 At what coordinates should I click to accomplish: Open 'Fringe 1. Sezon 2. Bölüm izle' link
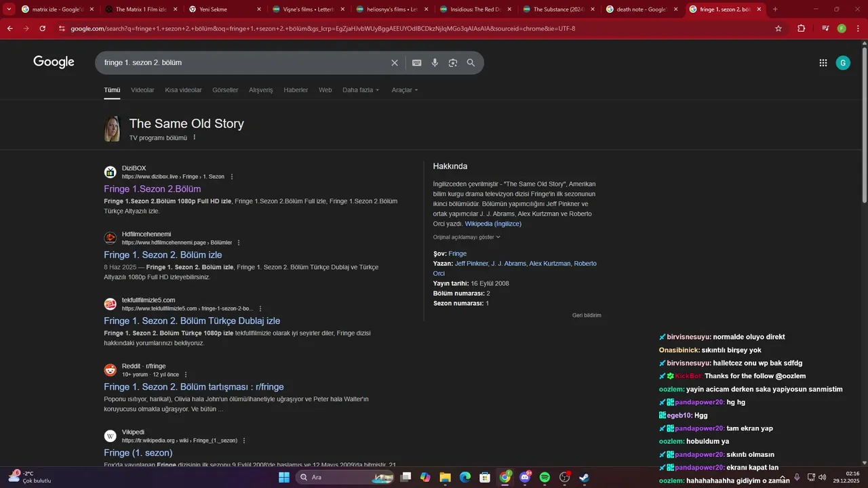[163, 255]
